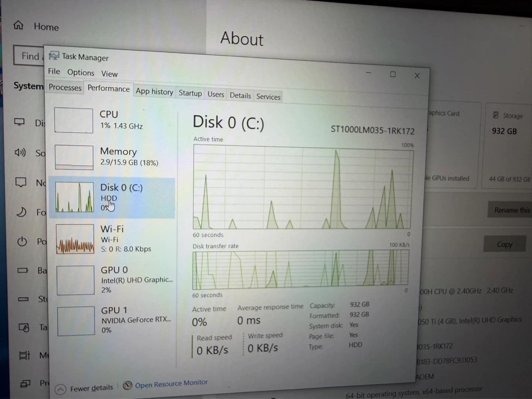Close the Task Manager window

pos(417,75)
